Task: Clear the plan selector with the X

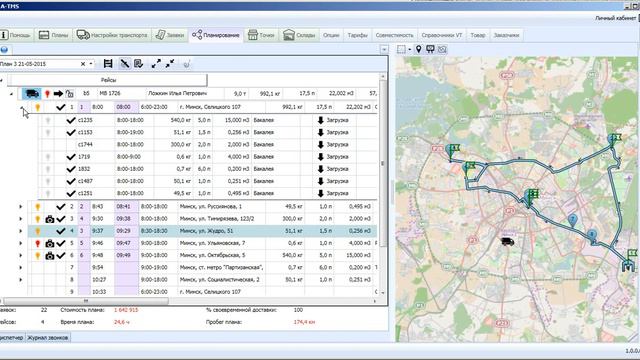Action: point(83,64)
